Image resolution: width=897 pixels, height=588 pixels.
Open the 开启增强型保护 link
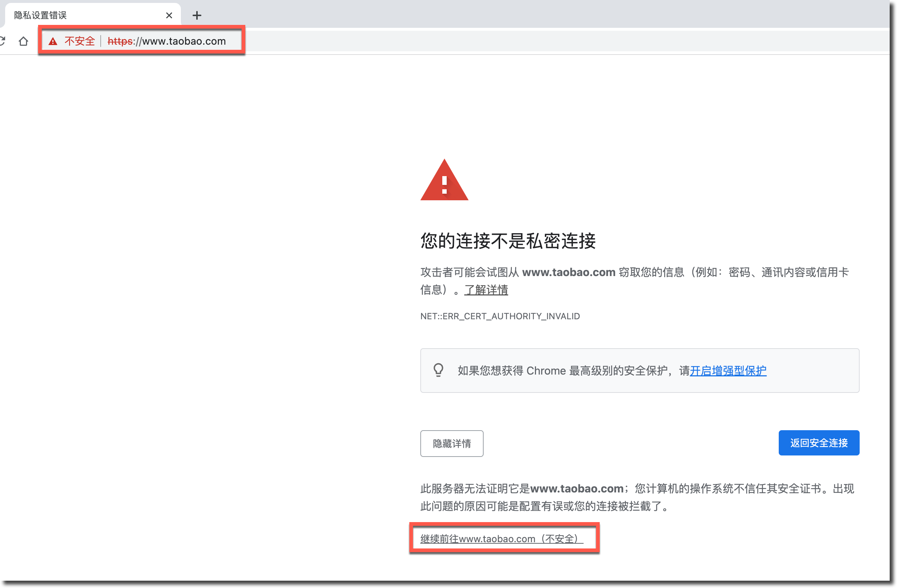coord(728,371)
